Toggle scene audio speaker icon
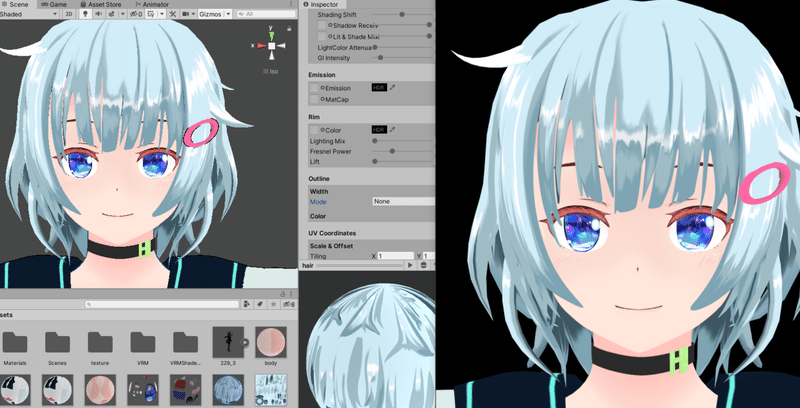 [98, 14]
